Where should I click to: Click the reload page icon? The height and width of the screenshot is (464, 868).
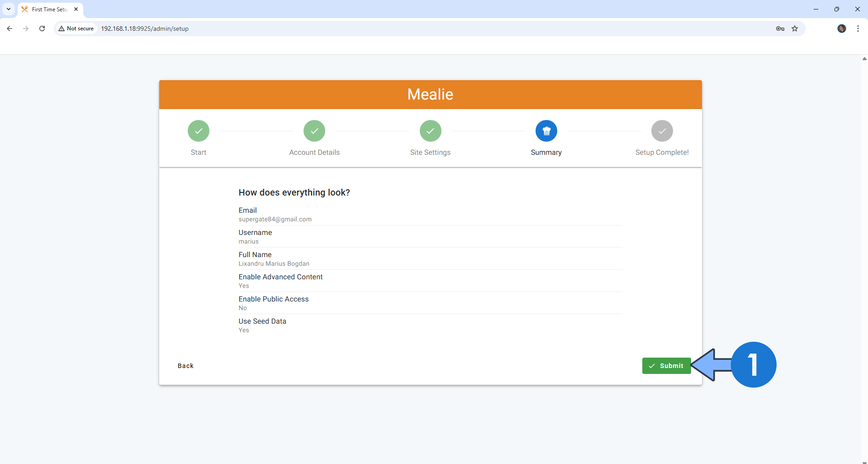click(42, 29)
